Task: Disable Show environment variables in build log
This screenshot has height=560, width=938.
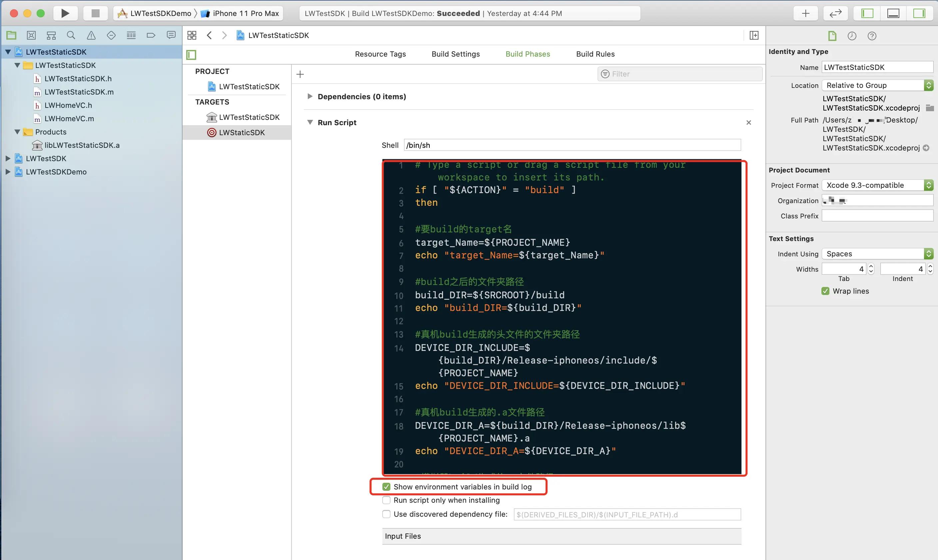Action: [x=386, y=487]
